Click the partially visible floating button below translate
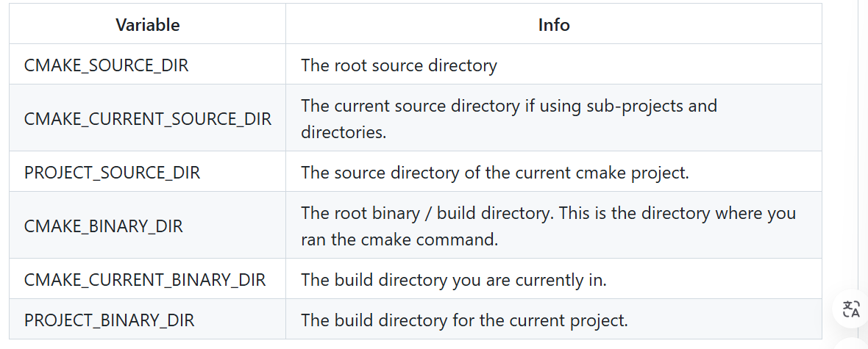Screen dimensions: 868x349 853,343
